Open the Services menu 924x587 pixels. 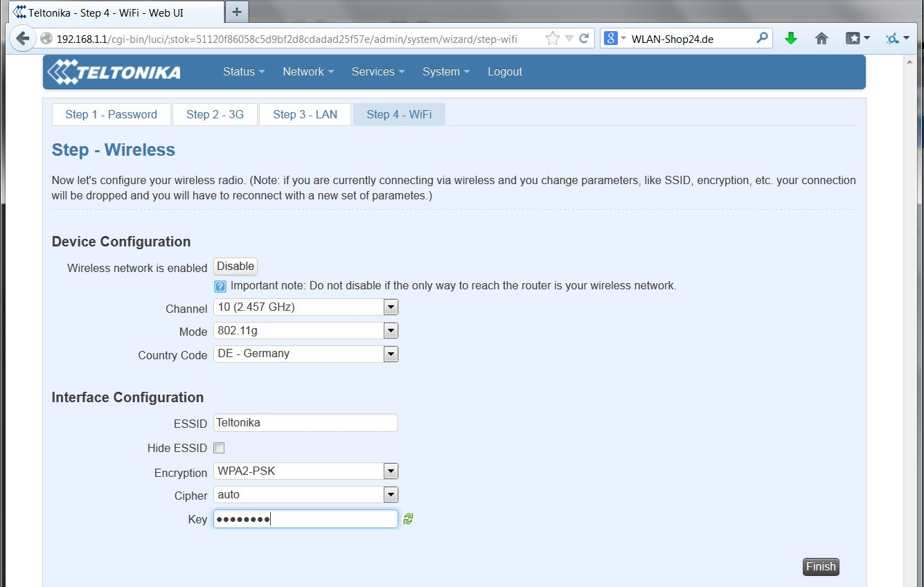click(x=378, y=72)
